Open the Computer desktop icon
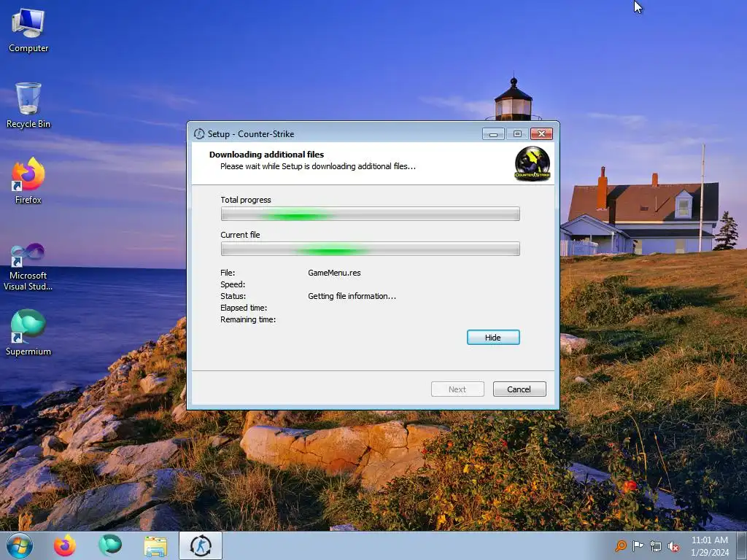This screenshot has height=560, width=747. (x=28, y=31)
